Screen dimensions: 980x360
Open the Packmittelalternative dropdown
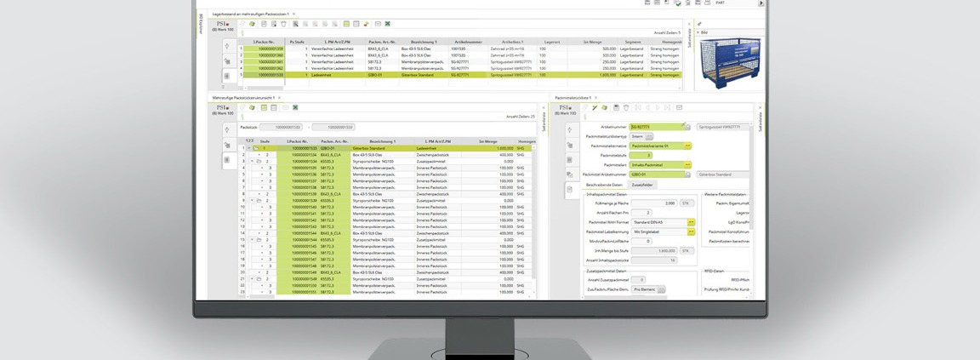688,146
